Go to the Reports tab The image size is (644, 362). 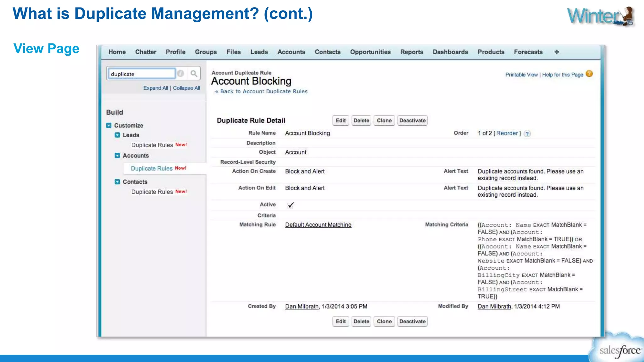(412, 52)
